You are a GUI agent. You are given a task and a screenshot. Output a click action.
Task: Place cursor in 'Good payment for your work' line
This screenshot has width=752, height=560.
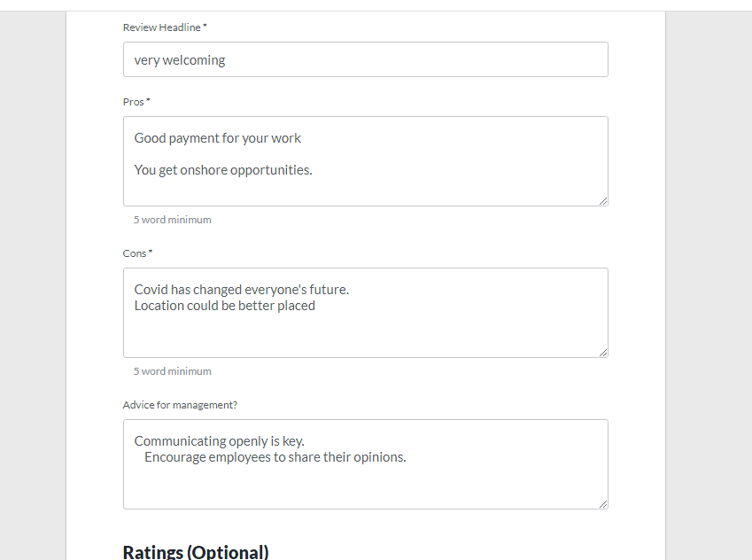click(218, 138)
